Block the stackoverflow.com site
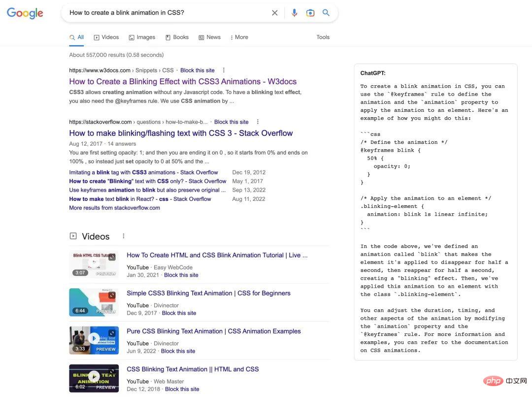Image resolution: width=532 pixels, height=397 pixels. pos(232,122)
